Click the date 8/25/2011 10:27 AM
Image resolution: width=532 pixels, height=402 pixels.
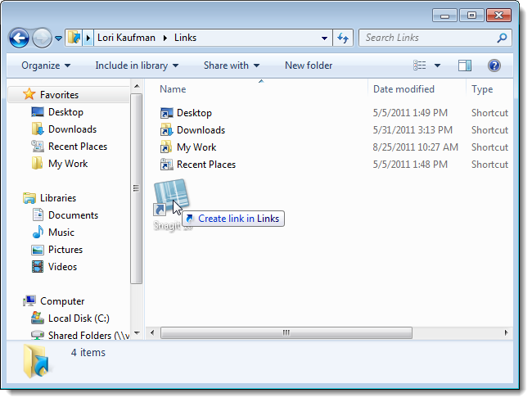[415, 147]
